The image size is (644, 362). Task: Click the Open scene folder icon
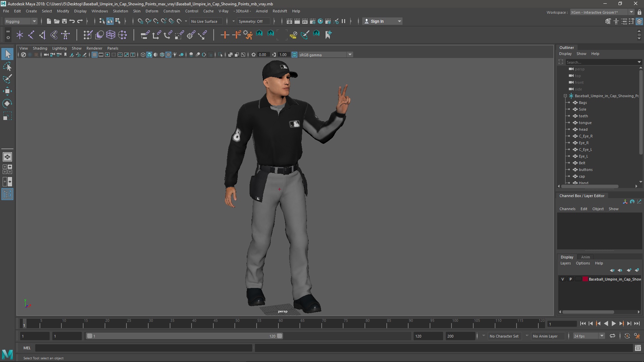click(x=56, y=21)
